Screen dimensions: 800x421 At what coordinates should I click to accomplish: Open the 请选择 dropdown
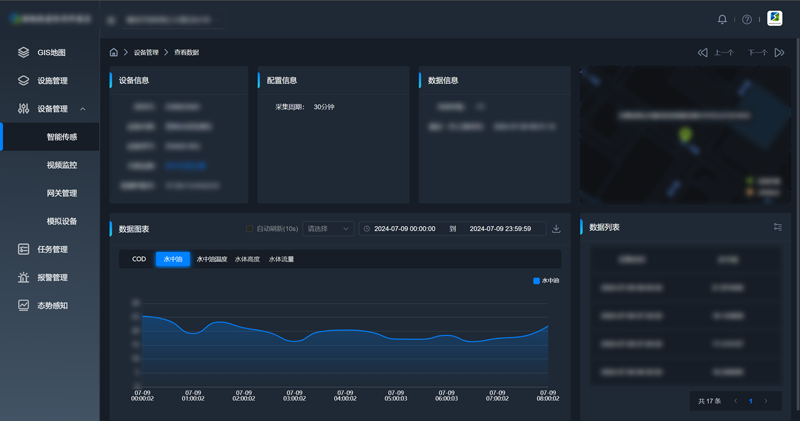click(329, 229)
